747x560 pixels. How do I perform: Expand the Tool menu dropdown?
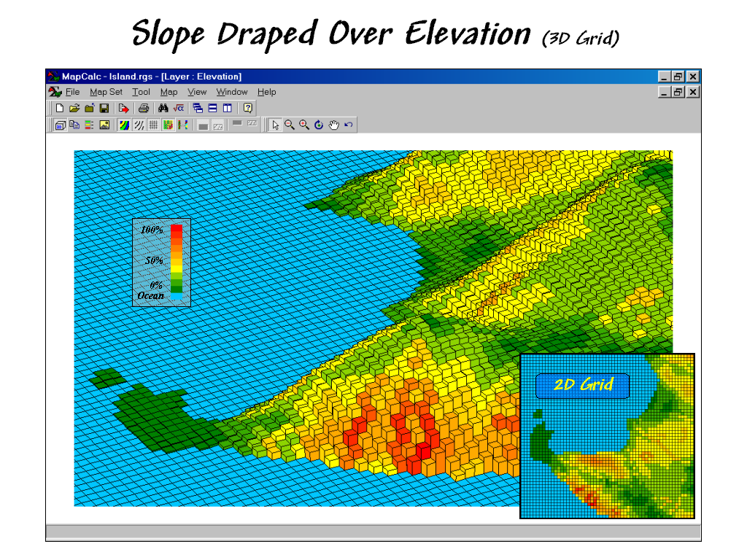point(141,92)
